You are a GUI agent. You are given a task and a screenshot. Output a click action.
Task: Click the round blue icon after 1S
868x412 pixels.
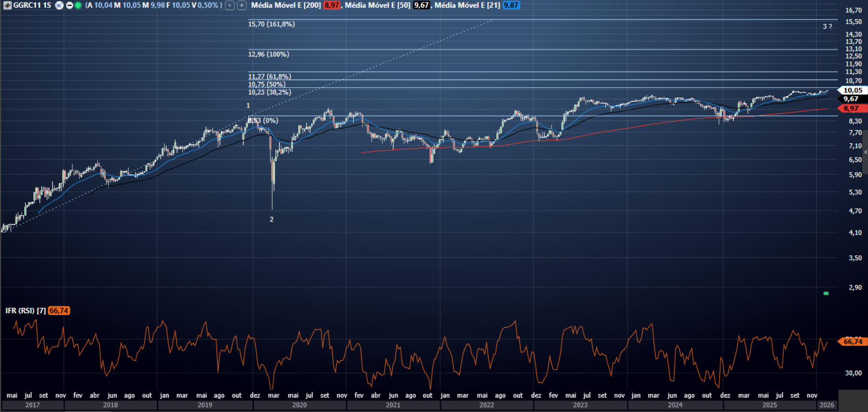coord(59,5)
